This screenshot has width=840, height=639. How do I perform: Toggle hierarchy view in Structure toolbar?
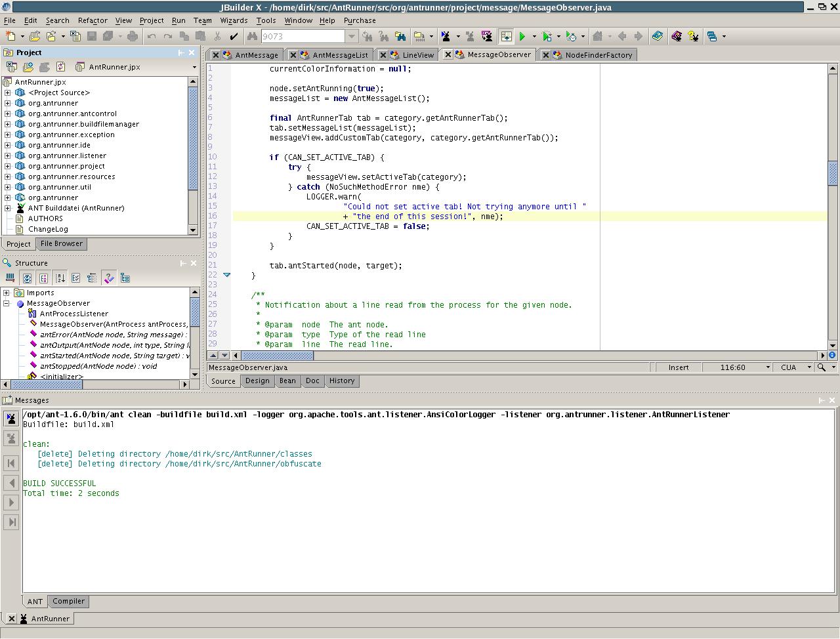pos(92,278)
